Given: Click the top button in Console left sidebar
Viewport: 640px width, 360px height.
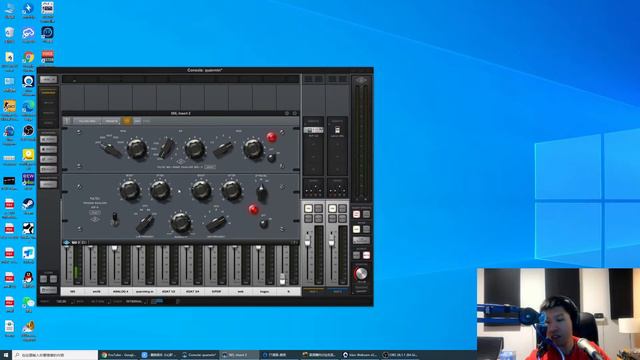Looking at the screenshot, I should [49, 79].
